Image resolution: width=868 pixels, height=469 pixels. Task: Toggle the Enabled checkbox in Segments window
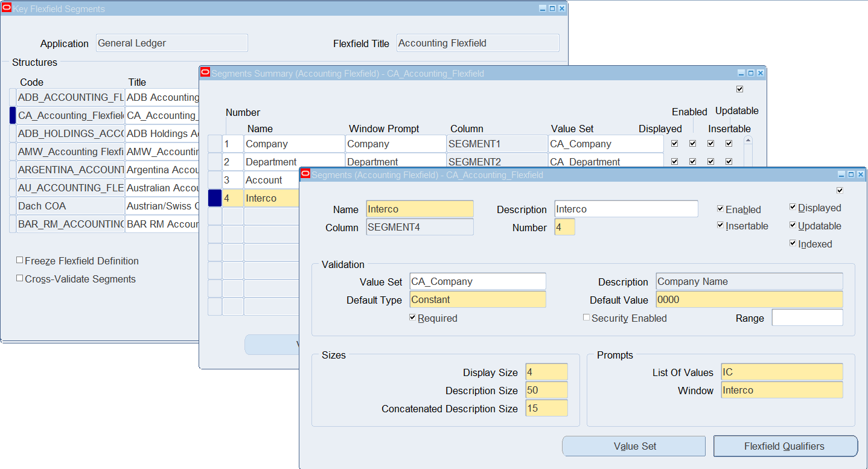click(x=721, y=209)
